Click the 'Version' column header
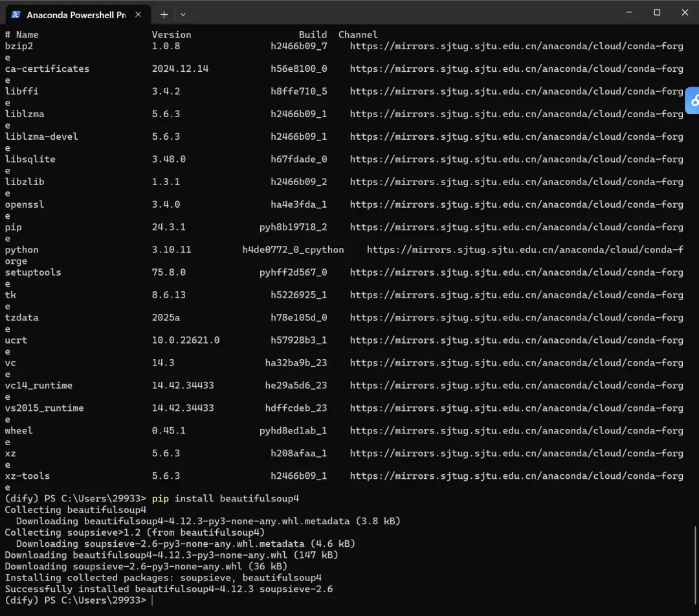 (x=172, y=35)
